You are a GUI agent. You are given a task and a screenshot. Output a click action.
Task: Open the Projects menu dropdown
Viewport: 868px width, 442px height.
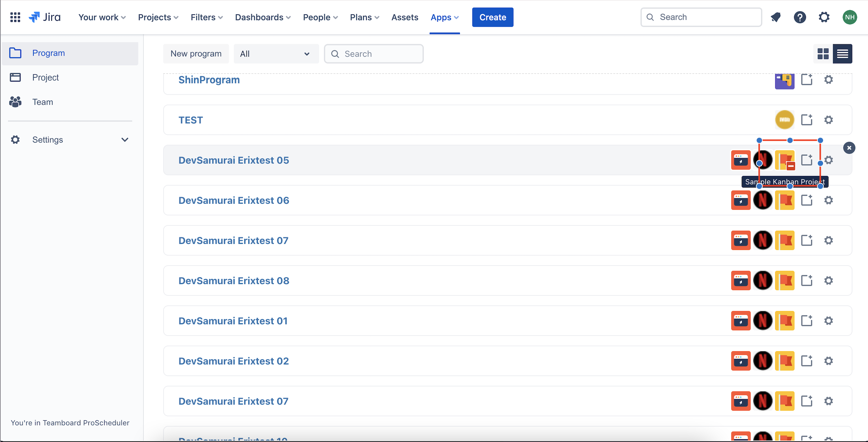[158, 17]
